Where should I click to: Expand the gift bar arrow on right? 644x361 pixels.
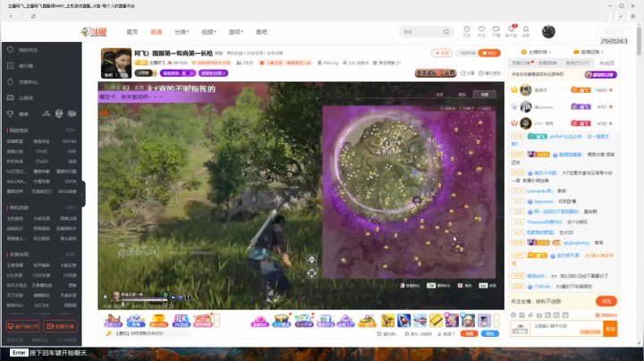click(x=496, y=321)
